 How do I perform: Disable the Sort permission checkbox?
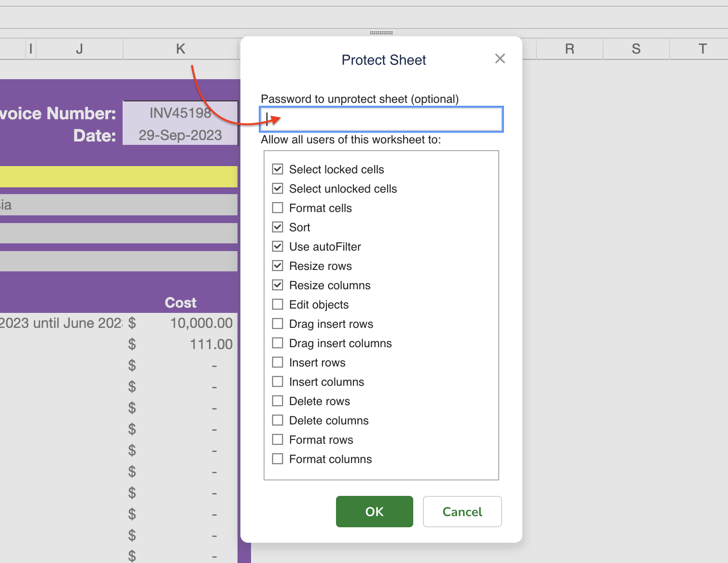(278, 227)
